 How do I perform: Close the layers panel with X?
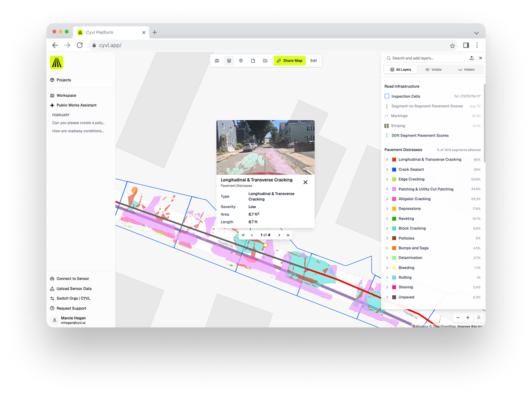[x=480, y=58]
